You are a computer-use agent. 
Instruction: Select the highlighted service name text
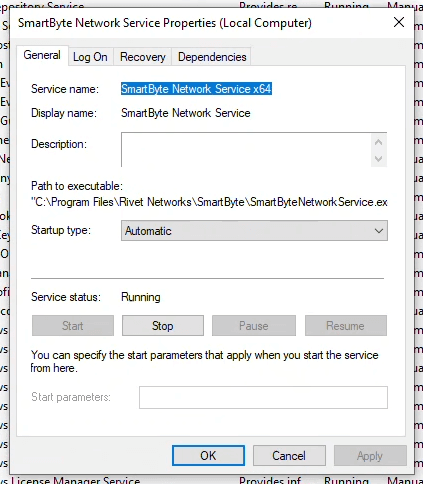click(196, 89)
